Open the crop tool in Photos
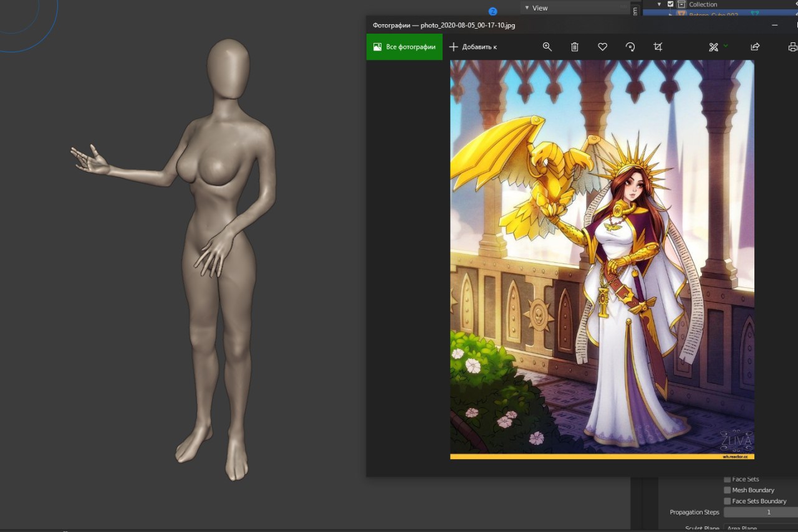This screenshot has width=798, height=532. [x=657, y=47]
